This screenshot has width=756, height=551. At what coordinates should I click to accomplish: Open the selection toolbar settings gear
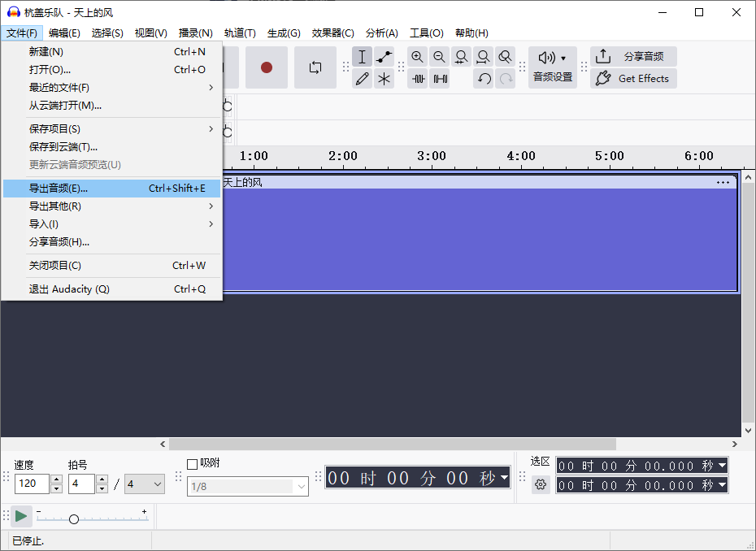[x=541, y=484]
